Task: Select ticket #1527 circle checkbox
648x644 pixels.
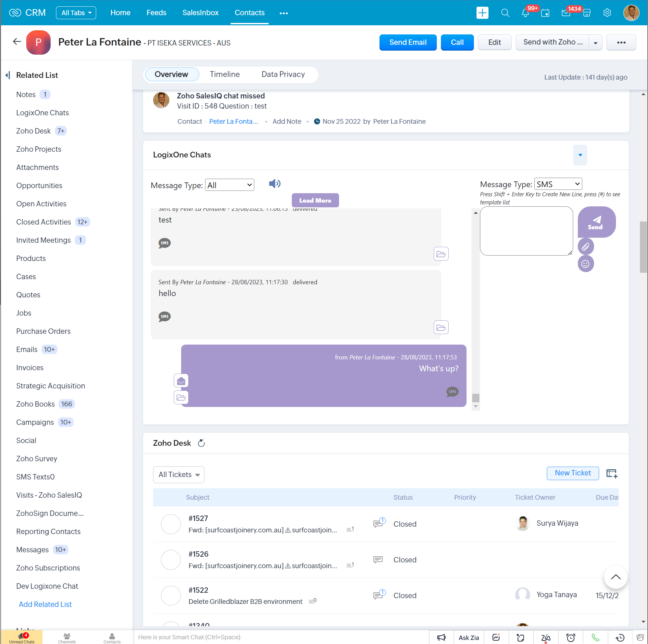Action: click(x=171, y=524)
